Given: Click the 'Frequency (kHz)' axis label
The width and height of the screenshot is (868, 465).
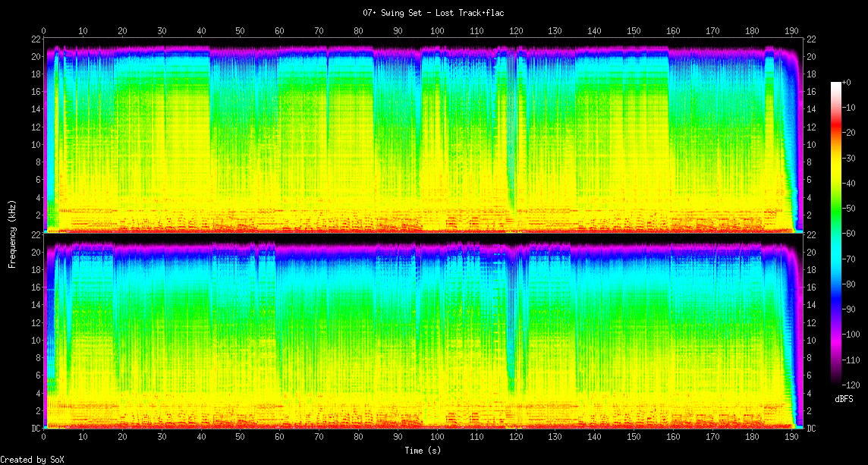Looking at the screenshot, I should [12, 232].
